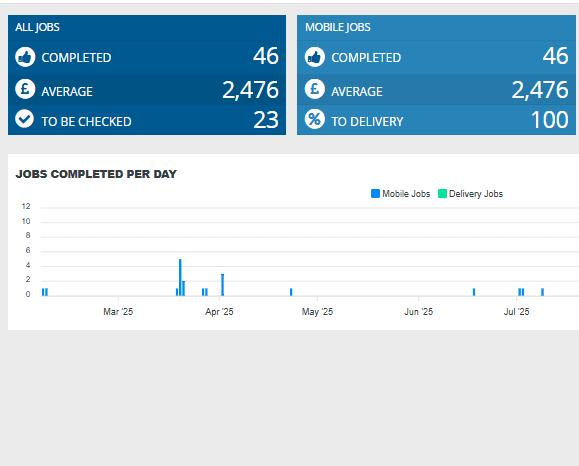Screen dimensions: 579x466
Task: Click the 12 y-axis label
Action: click(x=26, y=206)
